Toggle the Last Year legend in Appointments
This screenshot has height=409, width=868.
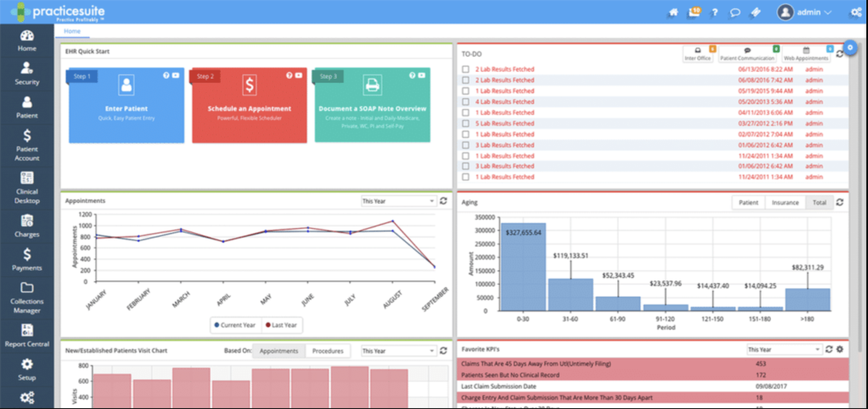pos(282,325)
